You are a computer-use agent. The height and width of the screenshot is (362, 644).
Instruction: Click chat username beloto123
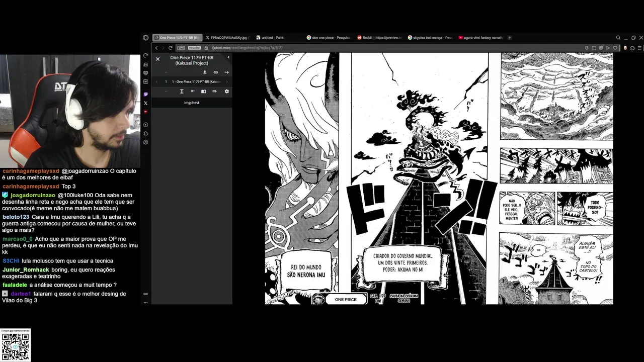point(16,217)
